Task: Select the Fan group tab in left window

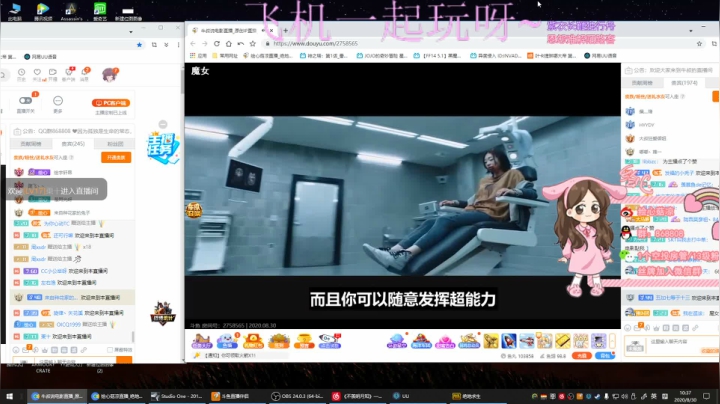Action: point(115,144)
